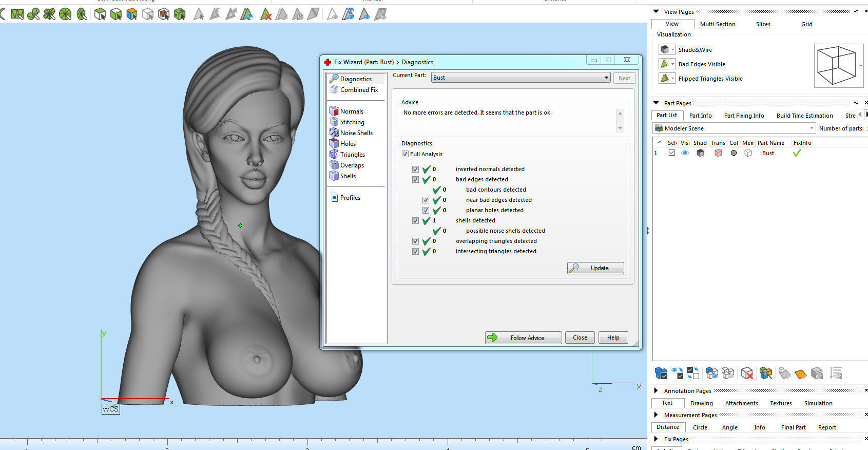Open Stitching page in Fix Wizard
The width and height of the screenshot is (868, 450).
tap(352, 122)
